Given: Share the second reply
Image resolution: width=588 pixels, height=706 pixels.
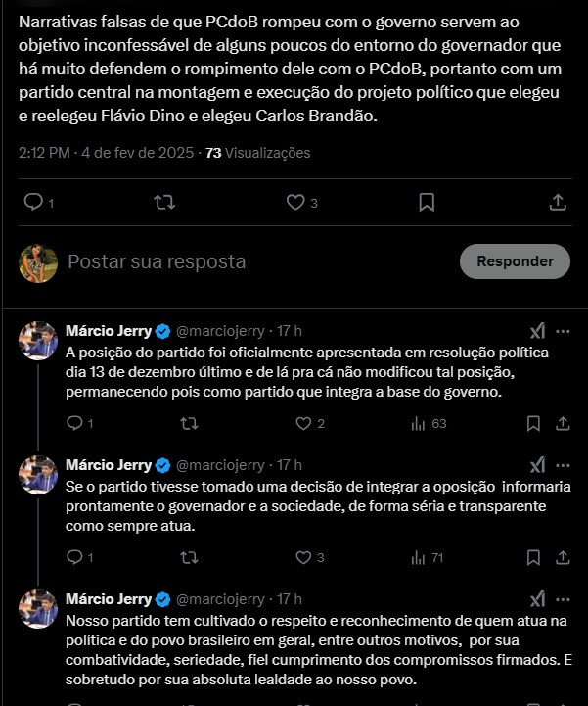Looking at the screenshot, I should point(563,557).
